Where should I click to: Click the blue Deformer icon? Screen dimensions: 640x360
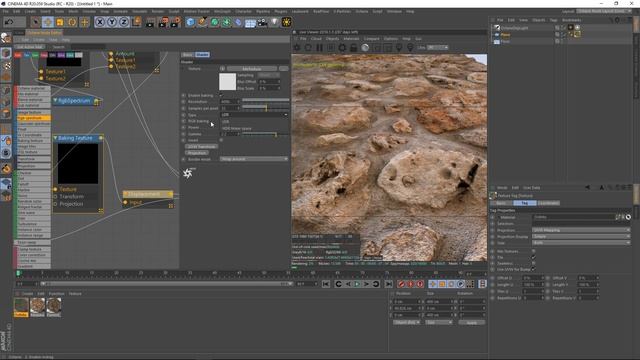click(238, 22)
